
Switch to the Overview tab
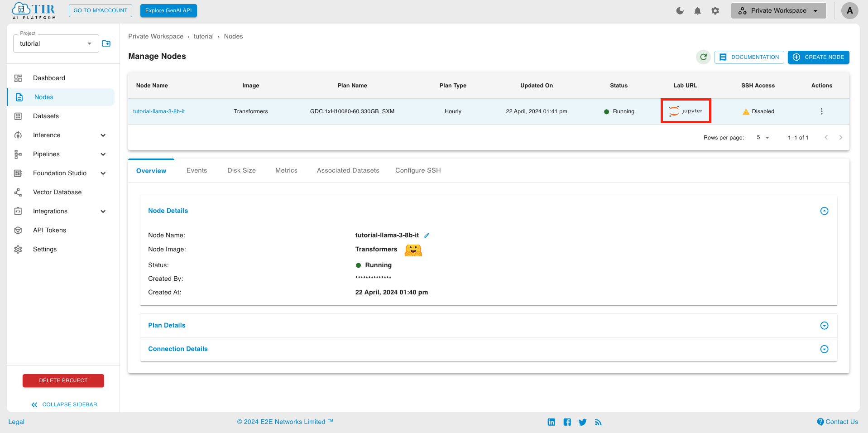pos(151,171)
